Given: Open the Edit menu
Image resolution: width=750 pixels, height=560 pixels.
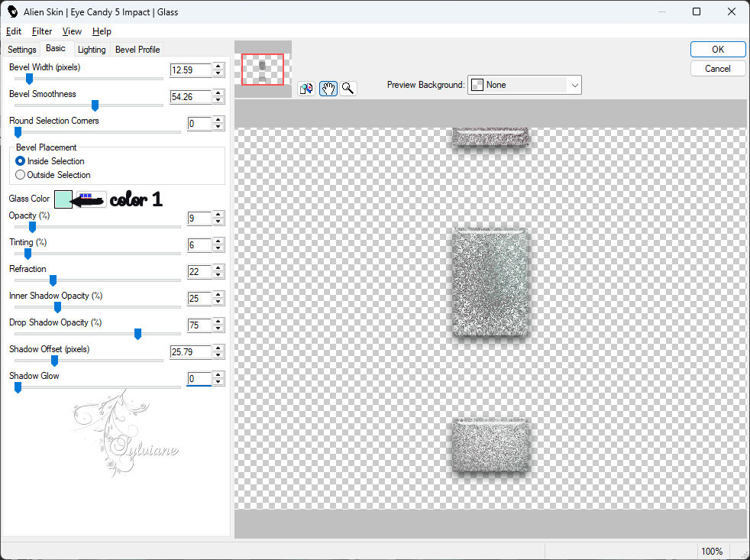Looking at the screenshot, I should pos(14,31).
